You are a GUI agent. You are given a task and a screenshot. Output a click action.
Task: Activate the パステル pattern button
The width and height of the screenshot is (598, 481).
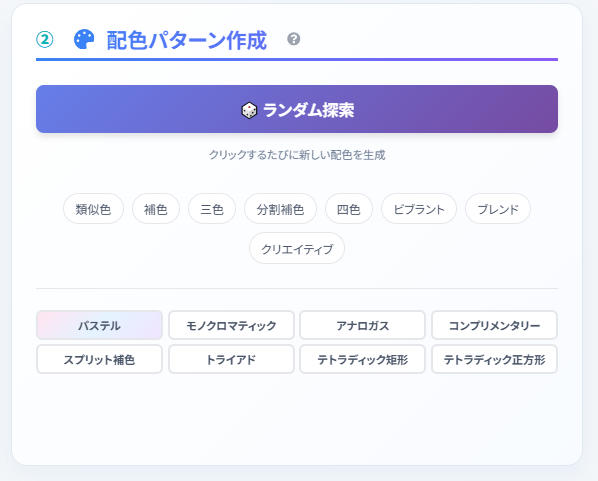99,325
